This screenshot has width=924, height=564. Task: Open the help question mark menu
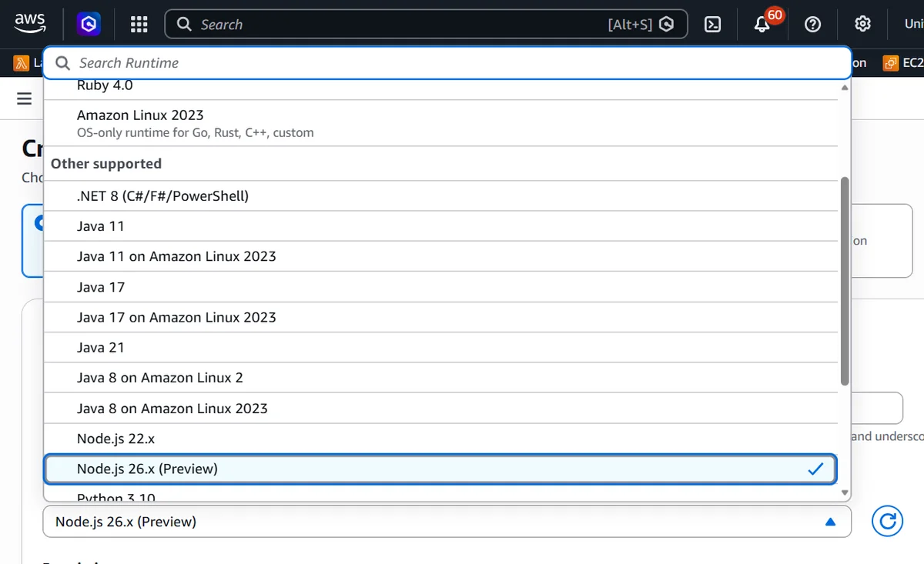812,25
